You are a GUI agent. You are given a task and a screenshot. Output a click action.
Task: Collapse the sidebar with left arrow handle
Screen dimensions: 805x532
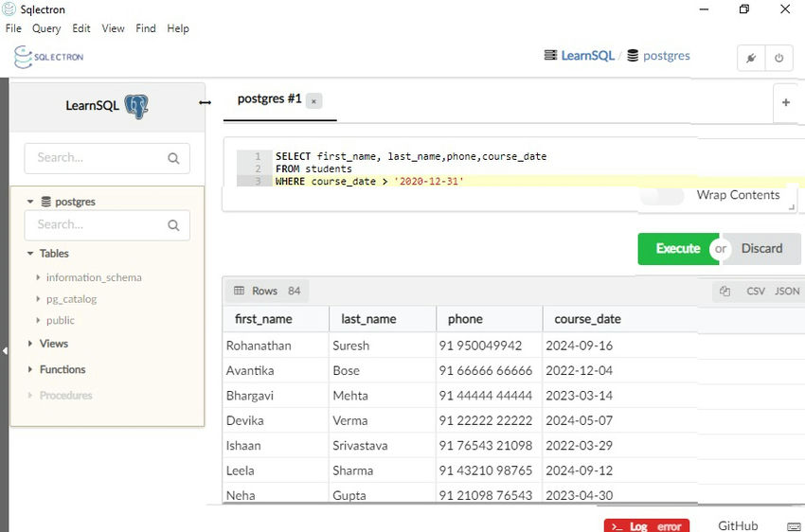(x=5, y=351)
